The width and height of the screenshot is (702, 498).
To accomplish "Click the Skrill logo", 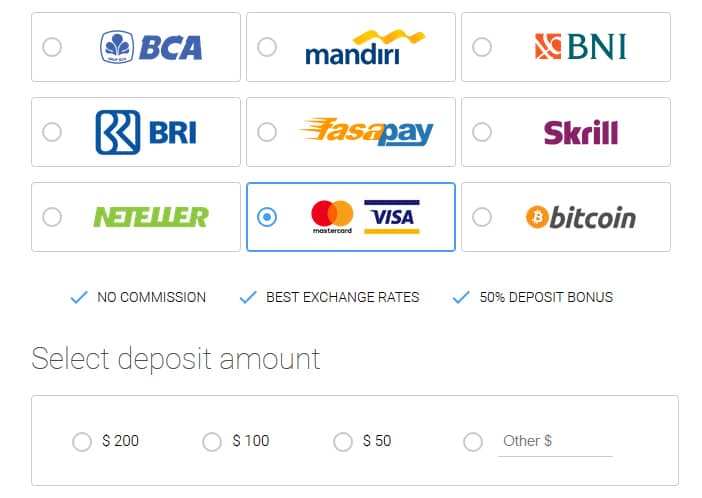I will pyautogui.click(x=580, y=132).
